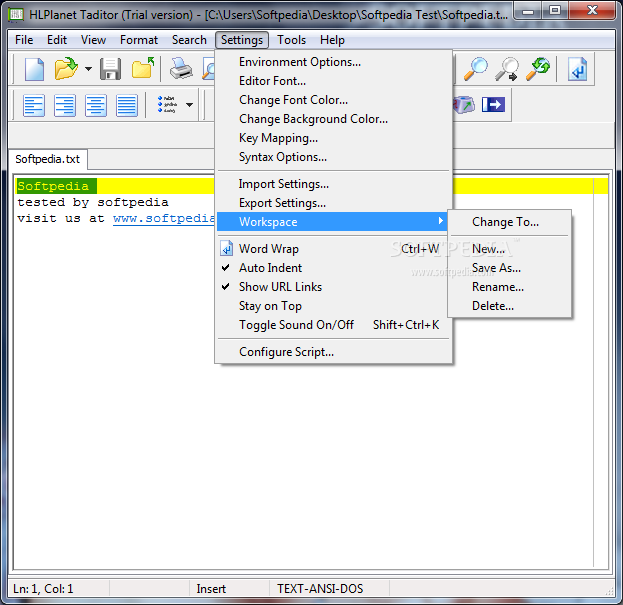Click the Taditor title bar app icon
Viewport: 623px width, 605px height.
(x=16, y=15)
